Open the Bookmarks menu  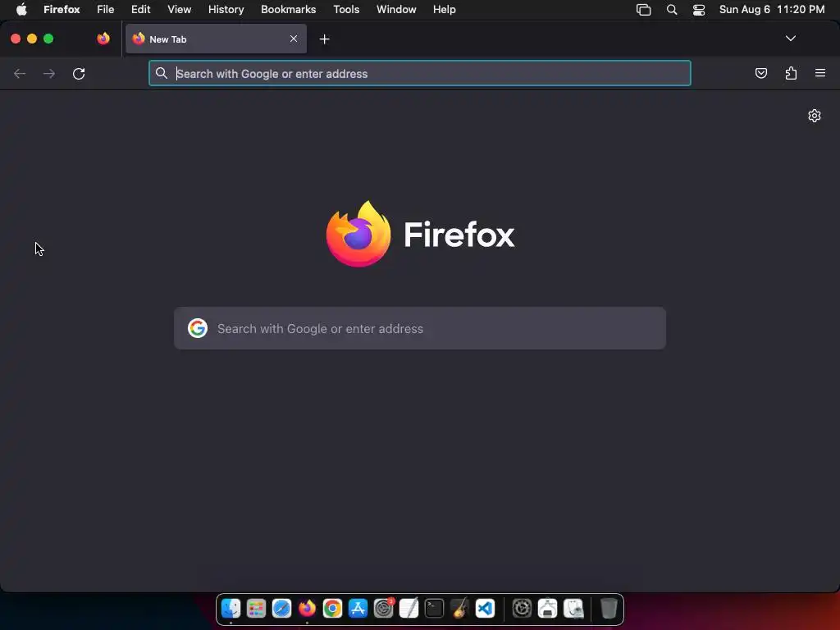tap(288, 9)
